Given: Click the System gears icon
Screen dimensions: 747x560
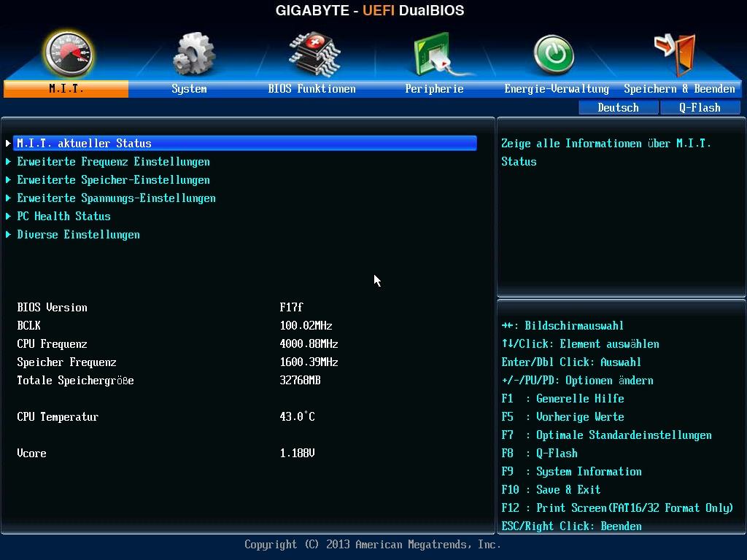Looking at the screenshot, I should click(193, 54).
